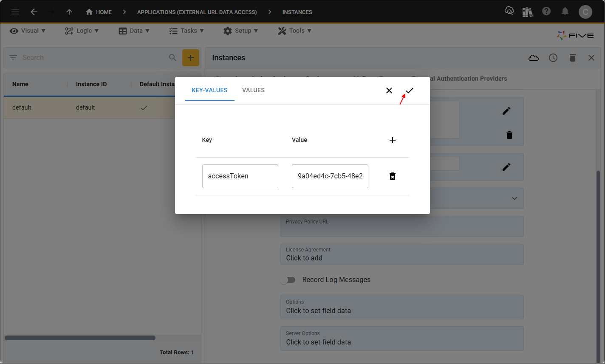Navigate to HOME breadcrumb
Image resolution: width=605 pixels, height=364 pixels.
click(99, 12)
